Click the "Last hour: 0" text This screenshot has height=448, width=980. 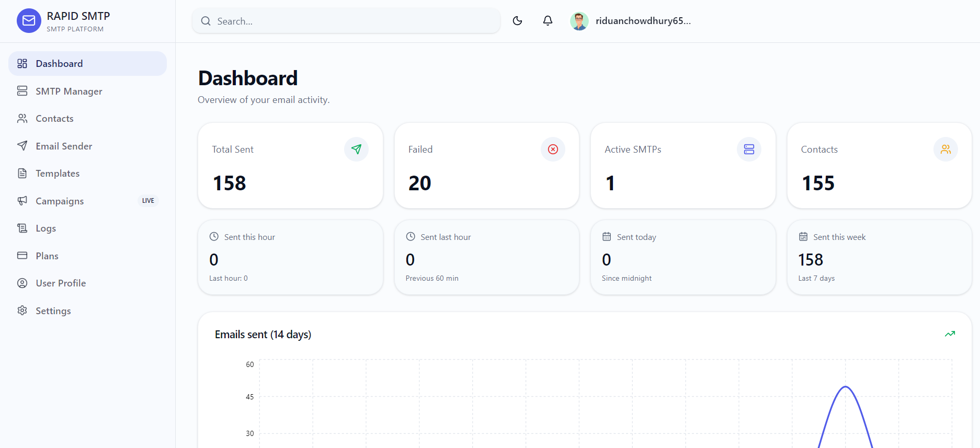click(229, 279)
